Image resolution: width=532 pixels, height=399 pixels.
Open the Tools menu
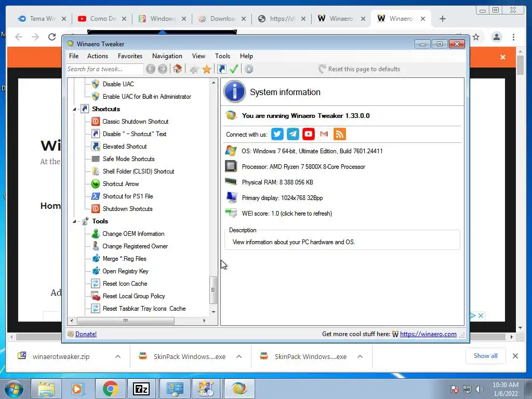click(x=222, y=56)
